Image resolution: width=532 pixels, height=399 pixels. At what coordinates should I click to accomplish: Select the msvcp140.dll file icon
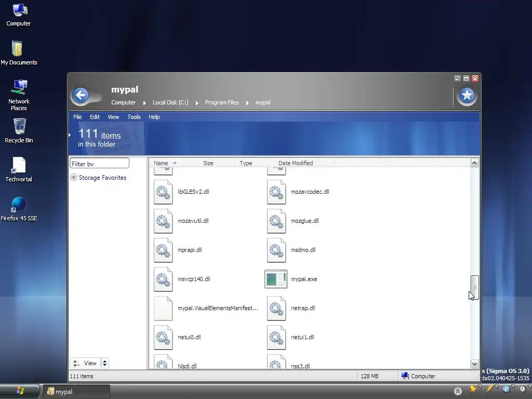163,280
